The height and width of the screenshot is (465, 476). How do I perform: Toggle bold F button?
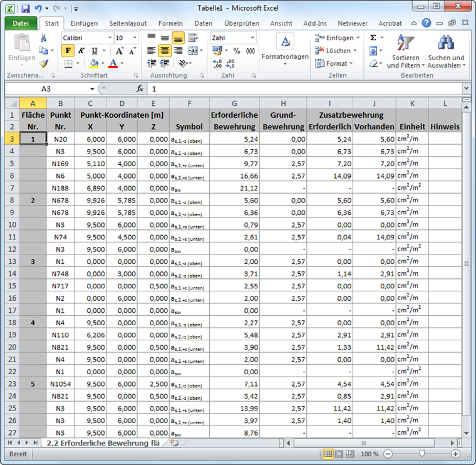click(68, 50)
